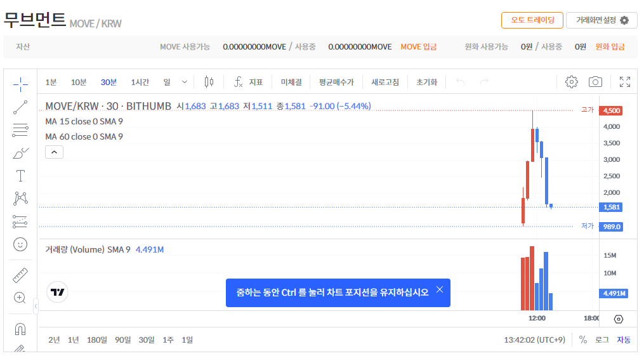Screen dimensions: 644x356
Task: Toggle 미체결 open orders display
Action: pyautogui.click(x=291, y=82)
